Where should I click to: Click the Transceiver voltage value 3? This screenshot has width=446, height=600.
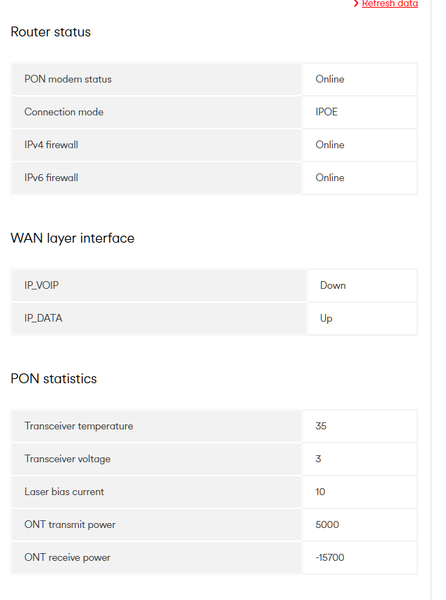tap(318, 459)
